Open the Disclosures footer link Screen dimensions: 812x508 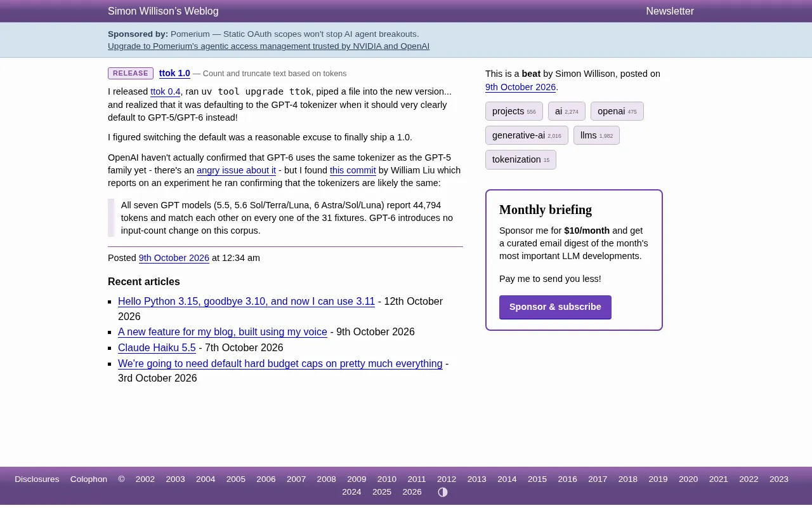coord(37,479)
